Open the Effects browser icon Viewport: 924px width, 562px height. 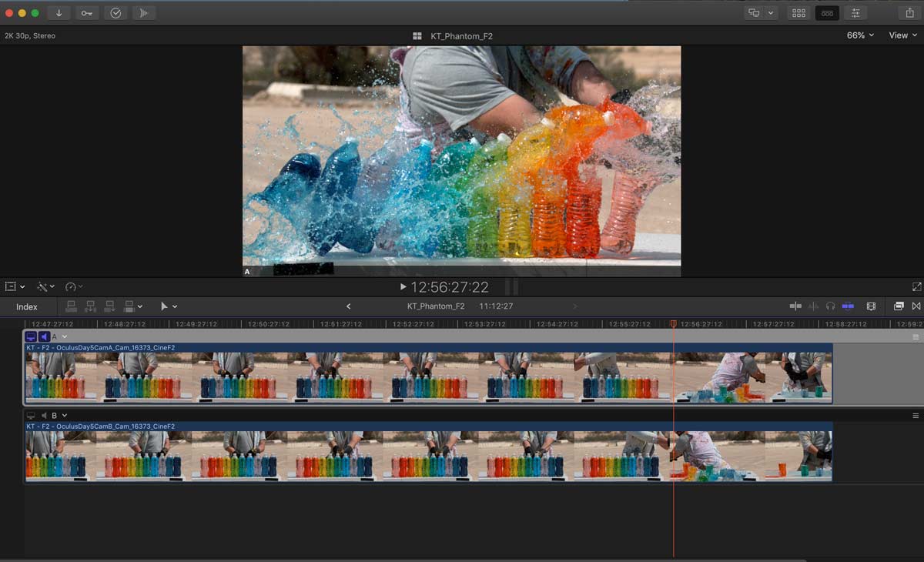coord(899,306)
